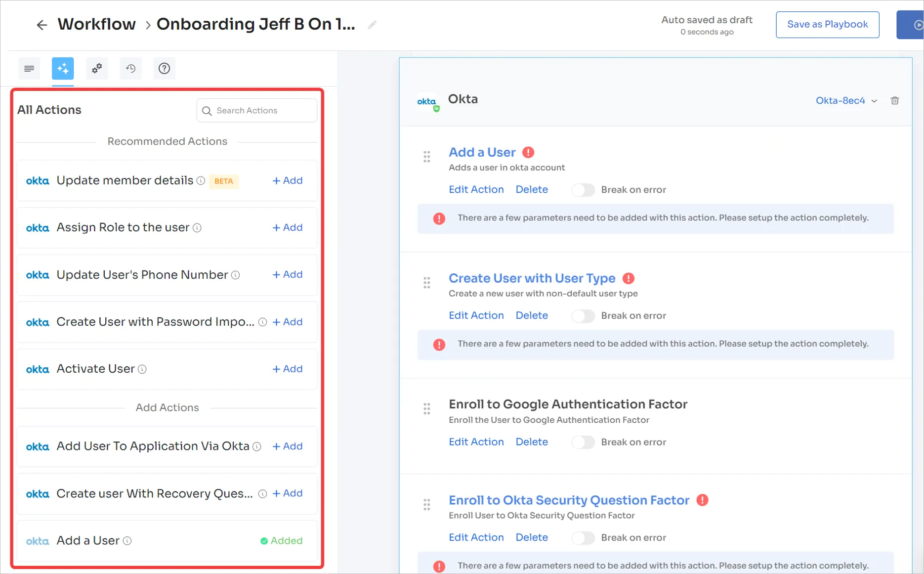Grab drag handle for Add a User

pyautogui.click(x=427, y=157)
